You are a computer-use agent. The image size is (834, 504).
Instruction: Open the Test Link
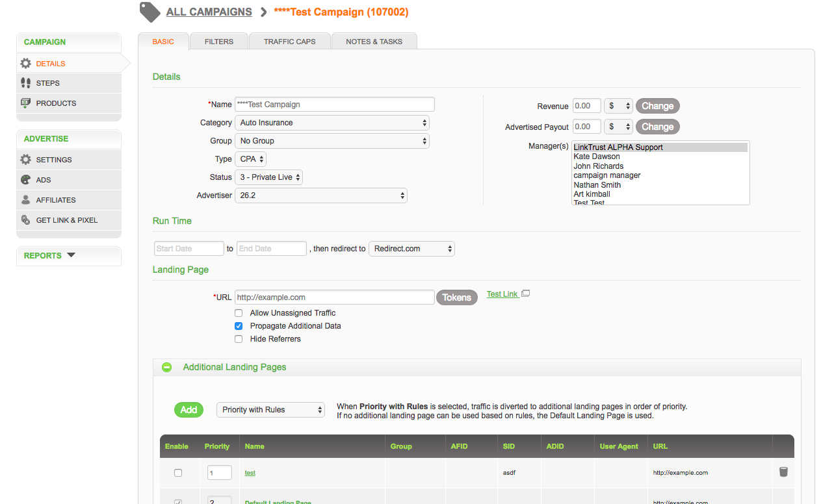[x=502, y=294]
